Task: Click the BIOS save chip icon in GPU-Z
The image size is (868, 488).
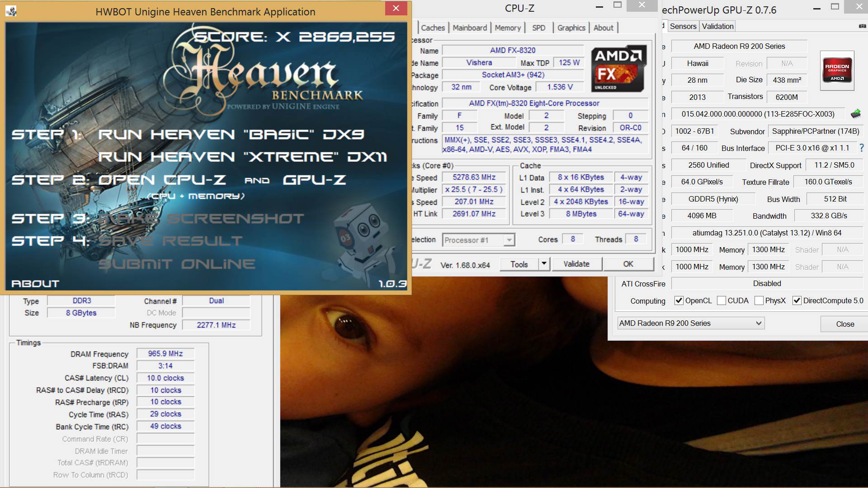Action: (x=855, y=113)
